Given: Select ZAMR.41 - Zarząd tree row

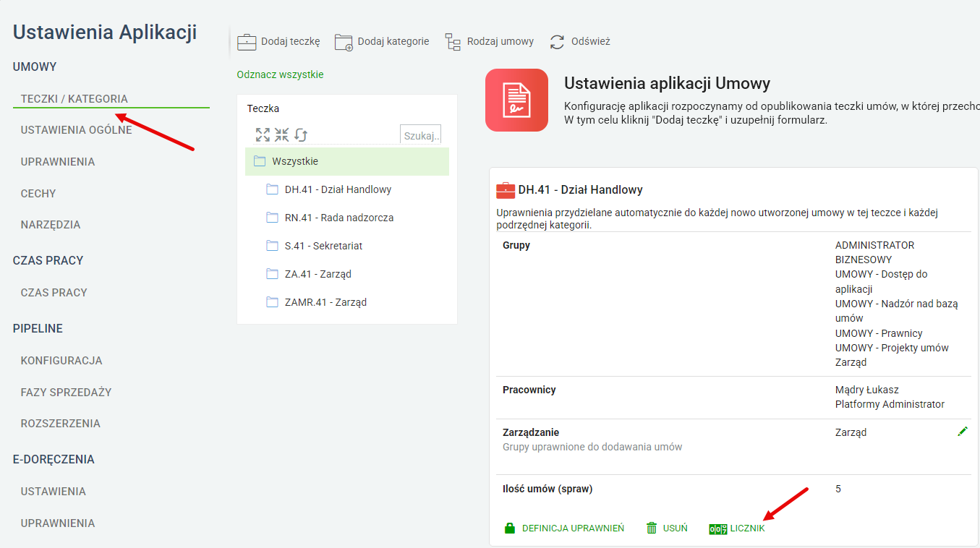Looking at the screenshot, I should (x=347, y=302).
